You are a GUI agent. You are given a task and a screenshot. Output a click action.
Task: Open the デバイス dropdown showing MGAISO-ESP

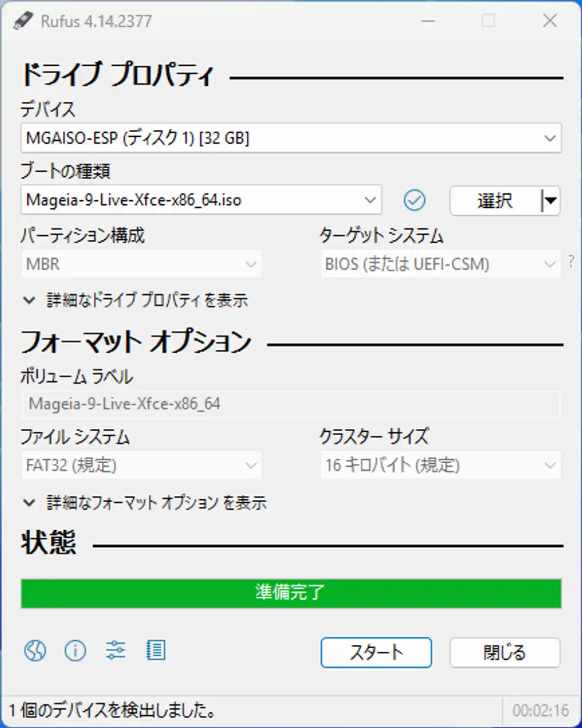[291, 138]
